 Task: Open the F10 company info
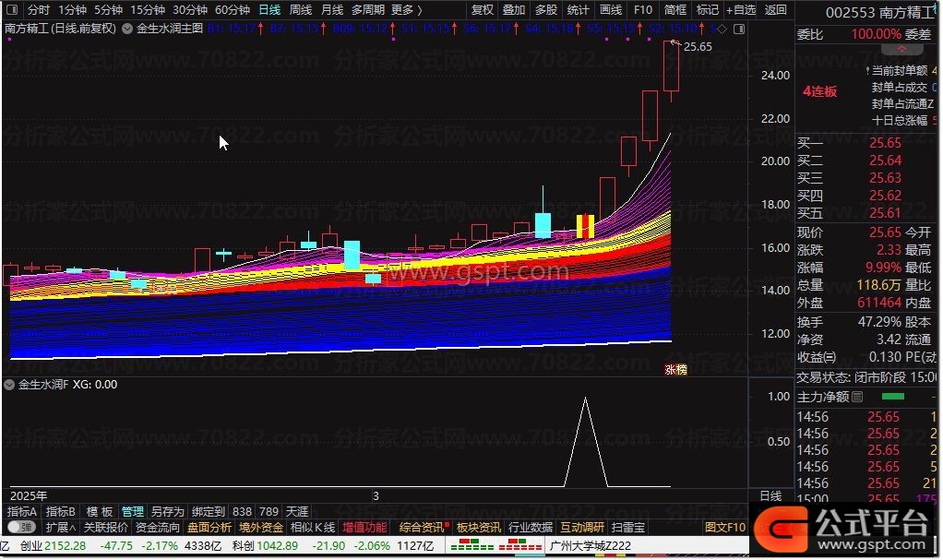pyautogui.click(x=643, y=9)
